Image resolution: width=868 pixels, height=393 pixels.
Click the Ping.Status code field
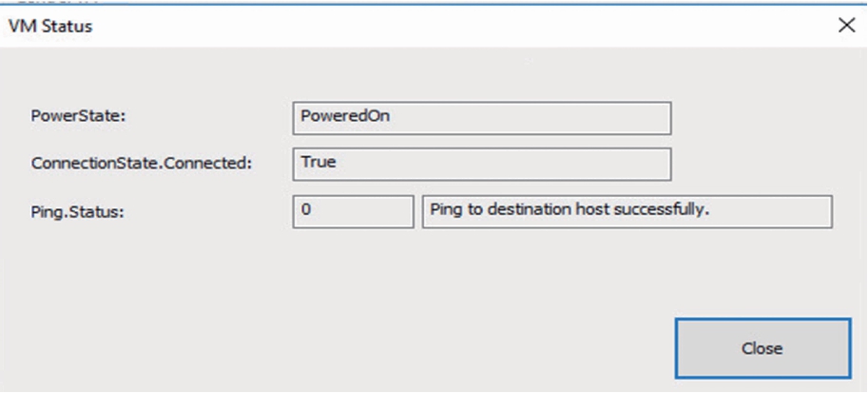(353, 211)
